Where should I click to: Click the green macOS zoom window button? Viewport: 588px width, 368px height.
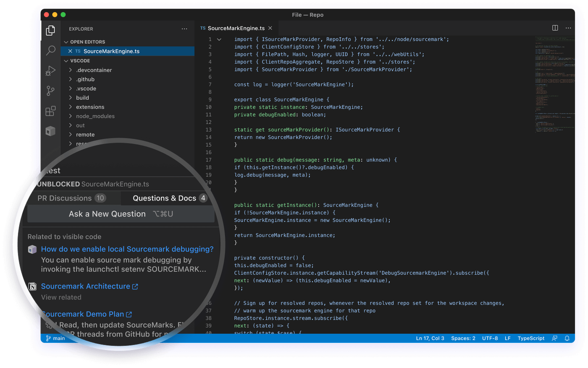pyautogui.click(x=63, y=15)
